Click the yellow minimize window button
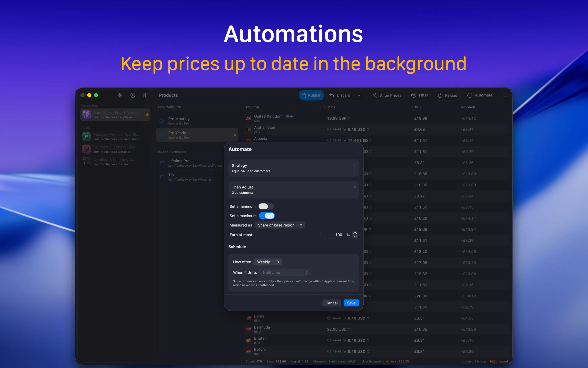This screenshot has width=588, height=368. [89, 95]
